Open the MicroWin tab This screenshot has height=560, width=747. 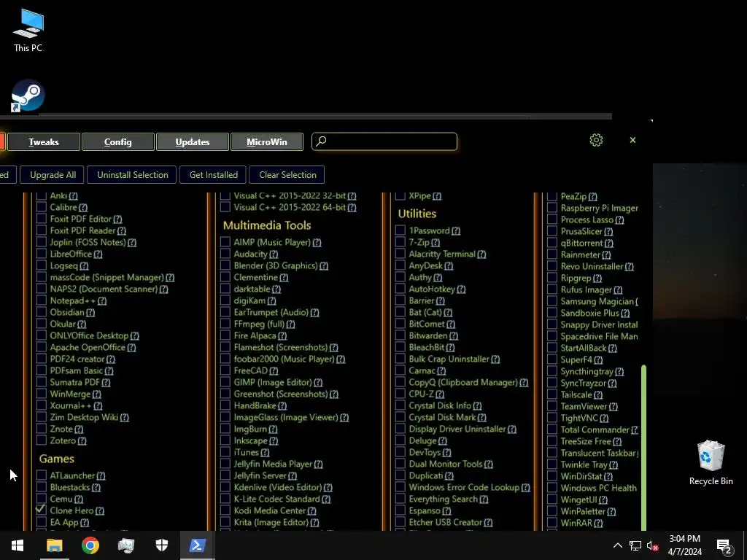click(267, 142)
